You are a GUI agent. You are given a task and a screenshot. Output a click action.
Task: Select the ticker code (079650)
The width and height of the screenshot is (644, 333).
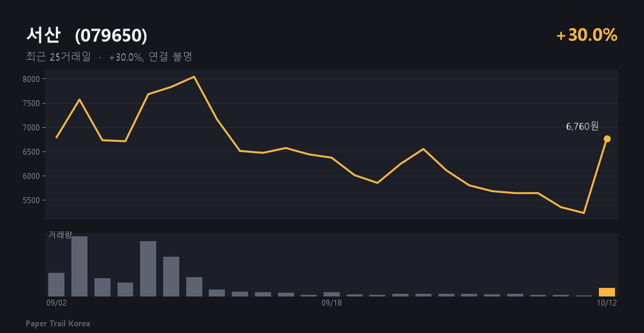[x=111, y=35]
